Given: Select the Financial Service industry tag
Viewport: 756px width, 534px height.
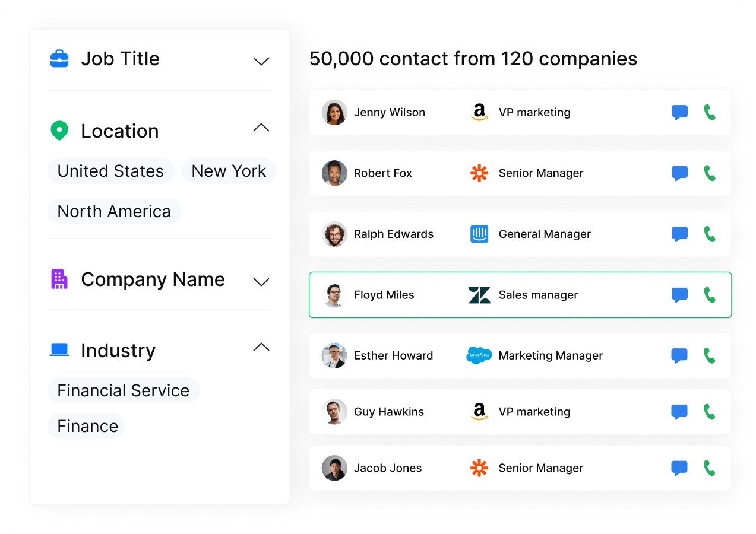Looking at the screenshot, I should (x=123, y=390).
